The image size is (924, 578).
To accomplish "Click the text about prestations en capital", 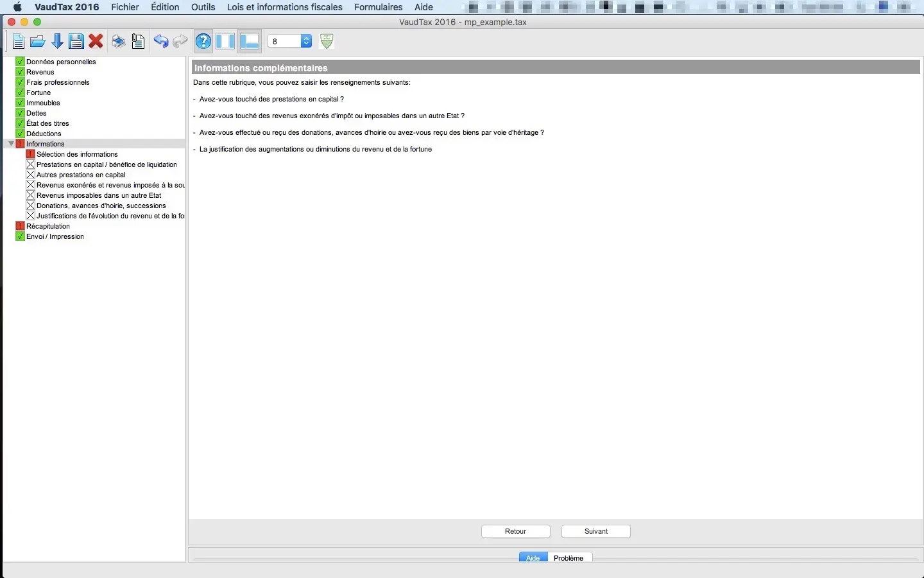I will click(271, 99).
